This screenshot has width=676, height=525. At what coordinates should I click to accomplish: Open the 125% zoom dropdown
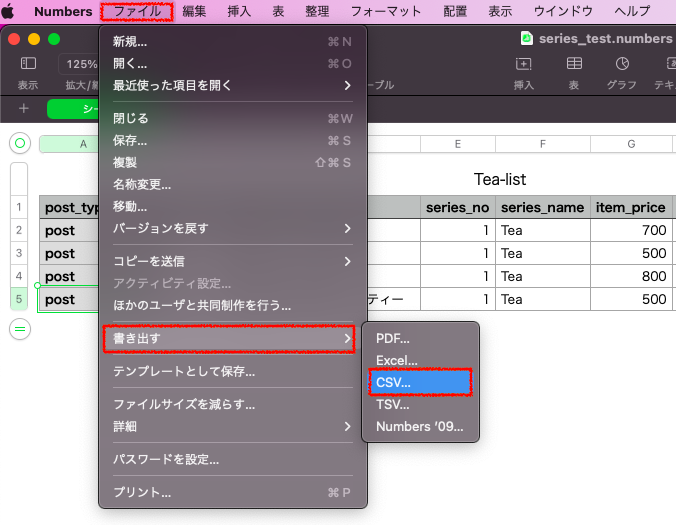[80, 64]
